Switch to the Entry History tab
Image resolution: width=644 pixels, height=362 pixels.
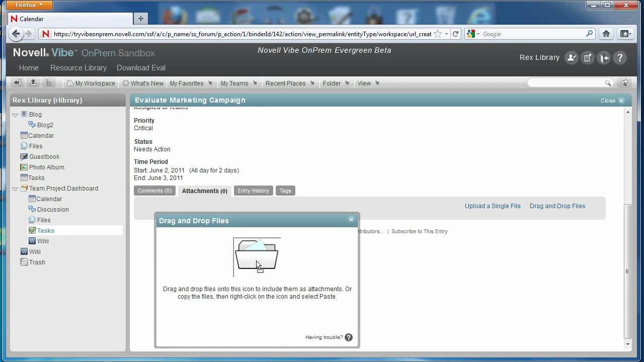point(253,191)
